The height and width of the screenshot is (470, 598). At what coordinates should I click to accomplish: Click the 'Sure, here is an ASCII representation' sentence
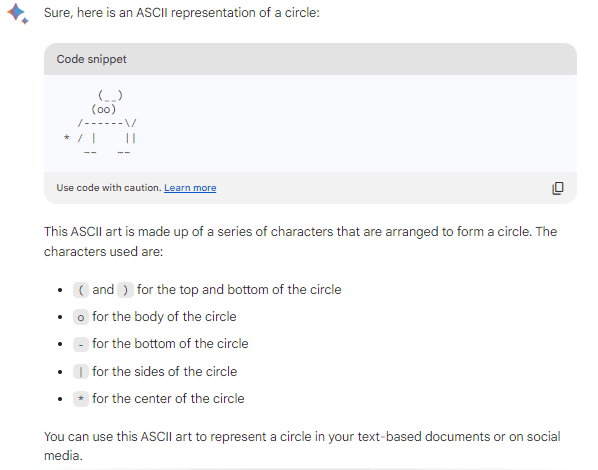click(182, 13)
